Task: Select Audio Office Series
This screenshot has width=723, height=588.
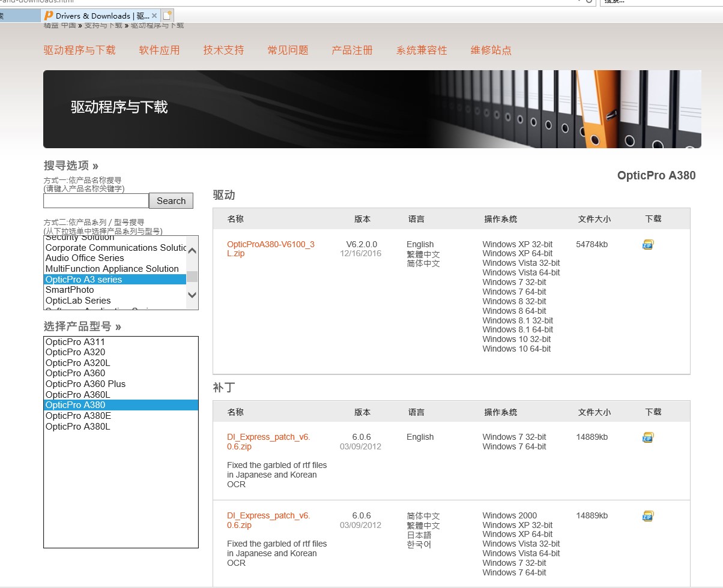Action: coord(115,258)
